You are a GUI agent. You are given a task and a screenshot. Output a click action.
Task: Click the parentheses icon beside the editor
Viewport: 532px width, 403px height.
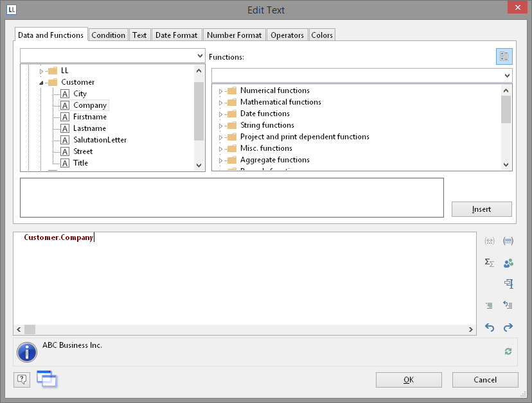[490, 241]
